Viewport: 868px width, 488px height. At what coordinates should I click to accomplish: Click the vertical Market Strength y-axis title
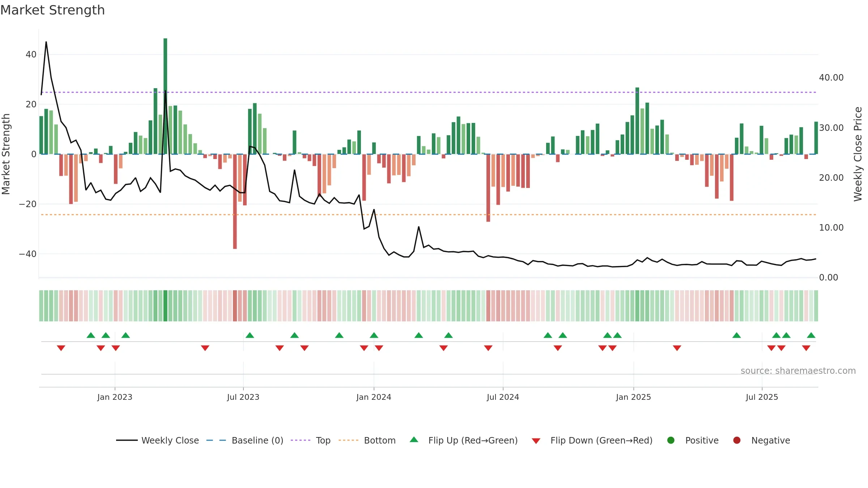[x=6, y=154]
